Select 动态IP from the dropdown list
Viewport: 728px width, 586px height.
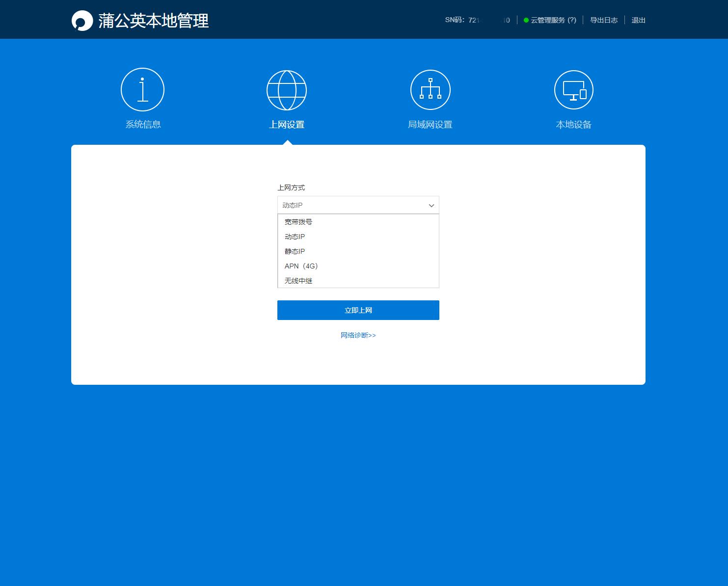(x=295, y=236)
